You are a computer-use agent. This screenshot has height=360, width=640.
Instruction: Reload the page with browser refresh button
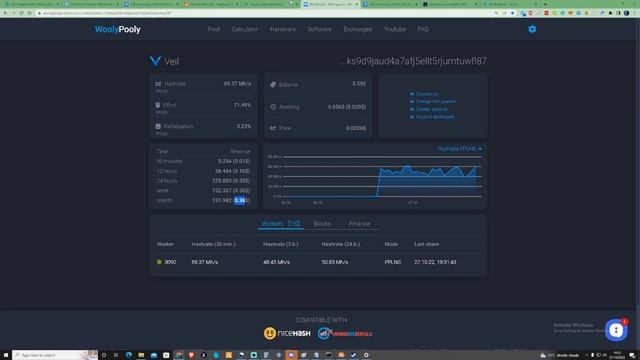(22, 13)
